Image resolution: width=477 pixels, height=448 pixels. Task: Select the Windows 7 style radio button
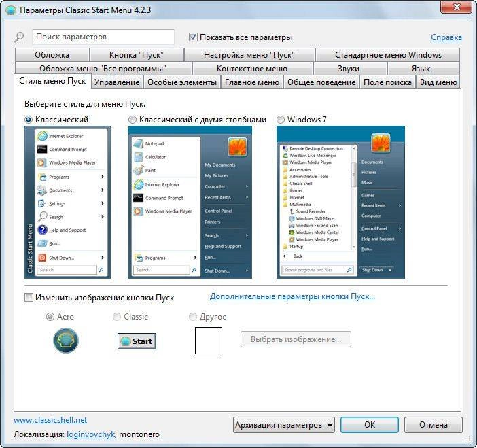click(281, 120)
